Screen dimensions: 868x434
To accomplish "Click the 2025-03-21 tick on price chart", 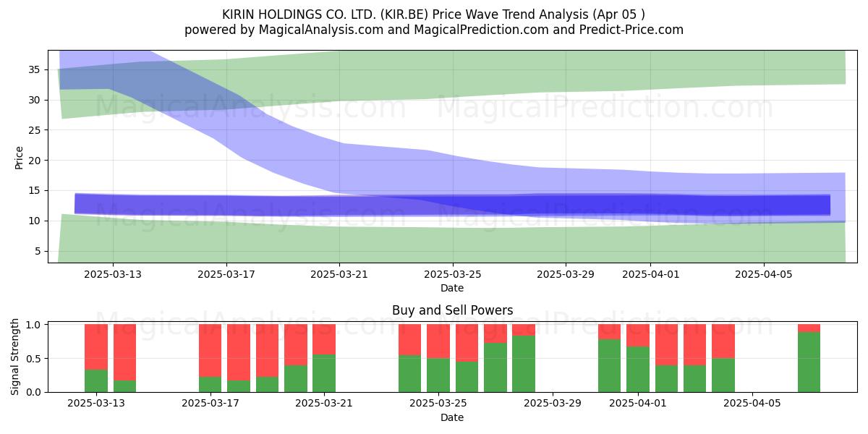I will click(339, 274).
